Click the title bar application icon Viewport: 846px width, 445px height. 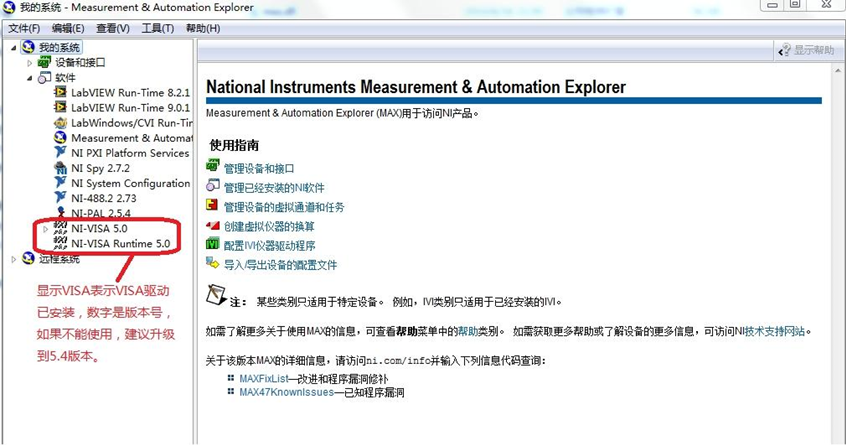10,7
